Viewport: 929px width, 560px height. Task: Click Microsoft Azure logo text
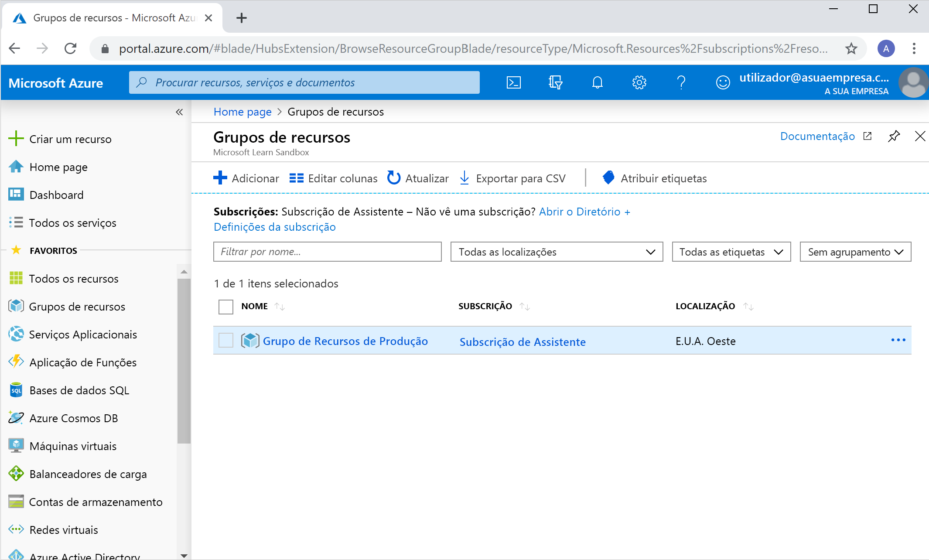click(56, 83)
